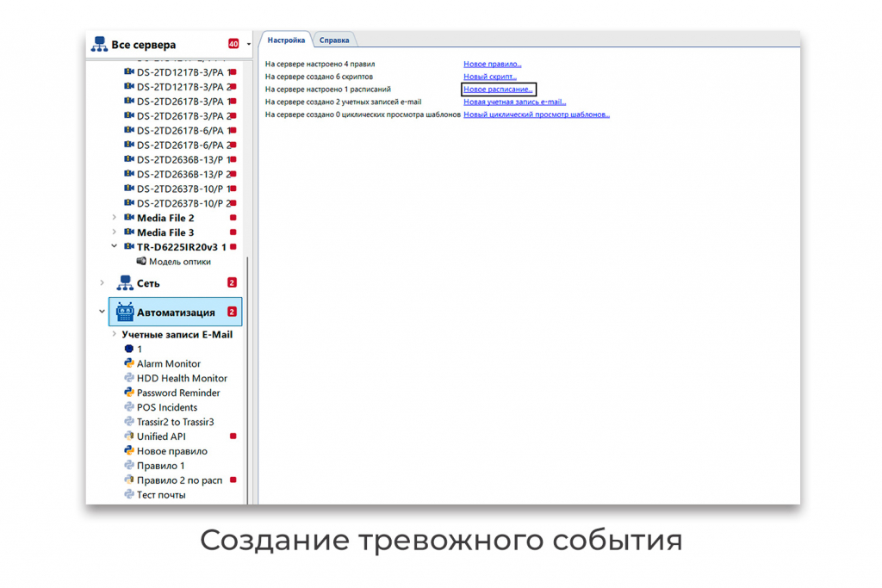Click the red status marker of Unified API
This screenshot has height=588, width=882.
pyautogui.click(x=233, y=436)
